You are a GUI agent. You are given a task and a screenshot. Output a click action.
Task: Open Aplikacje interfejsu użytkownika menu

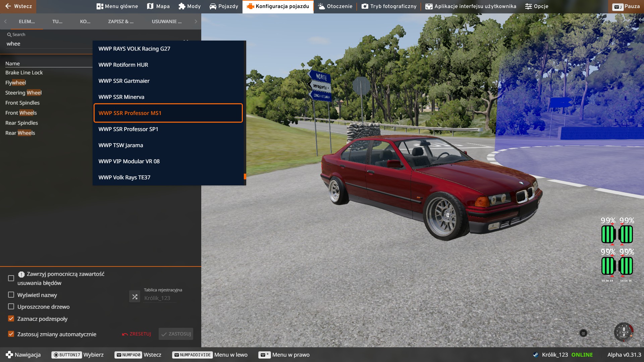[x=471, y=6]
